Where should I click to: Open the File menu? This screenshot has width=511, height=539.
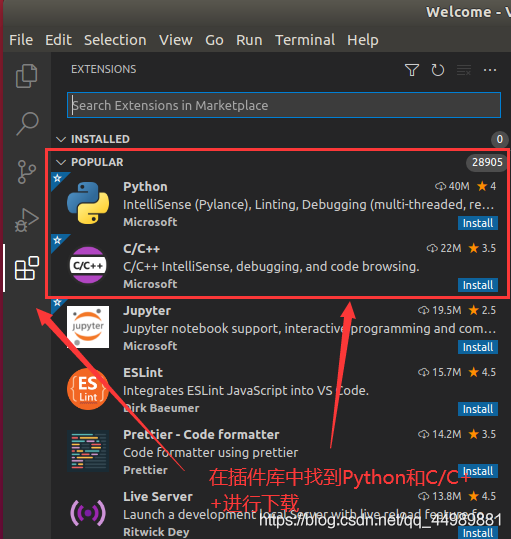pyautogui.click(x=21, y=40)
